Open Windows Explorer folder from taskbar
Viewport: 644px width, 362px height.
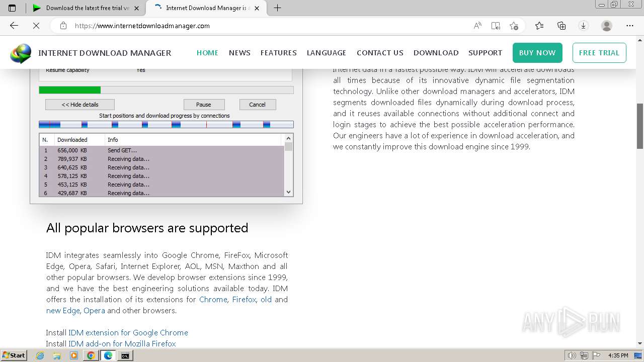click(x=57, y=355)
